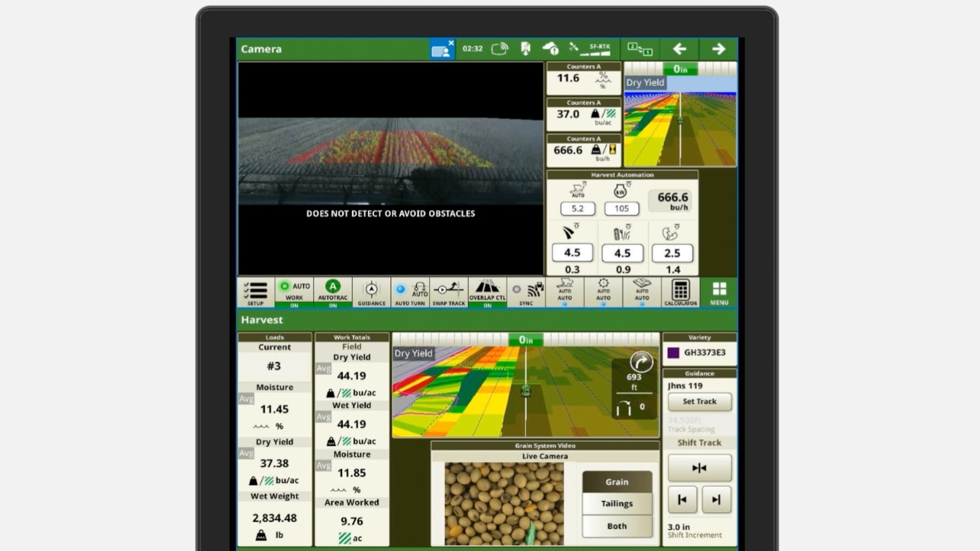The image size is (980, 551).
Task: Open the Loads dry yield 37.38
Action: point(275,464)
